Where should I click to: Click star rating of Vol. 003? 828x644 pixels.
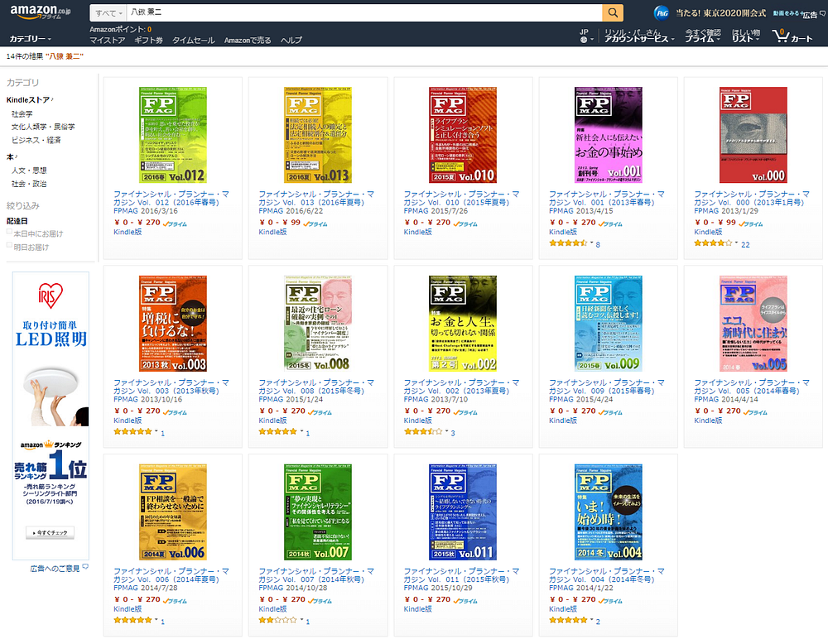pos(132,431)
